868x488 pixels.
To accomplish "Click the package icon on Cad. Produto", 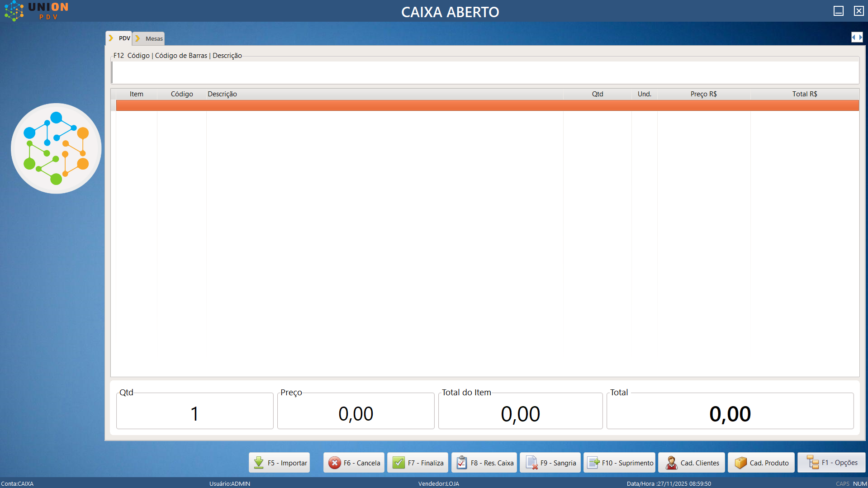I will click(x=741, y=463).
